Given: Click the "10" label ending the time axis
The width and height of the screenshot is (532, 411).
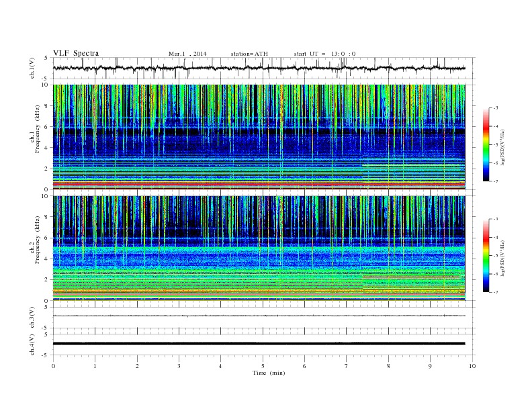Looking at the screenshot, I should coord(472,366).
